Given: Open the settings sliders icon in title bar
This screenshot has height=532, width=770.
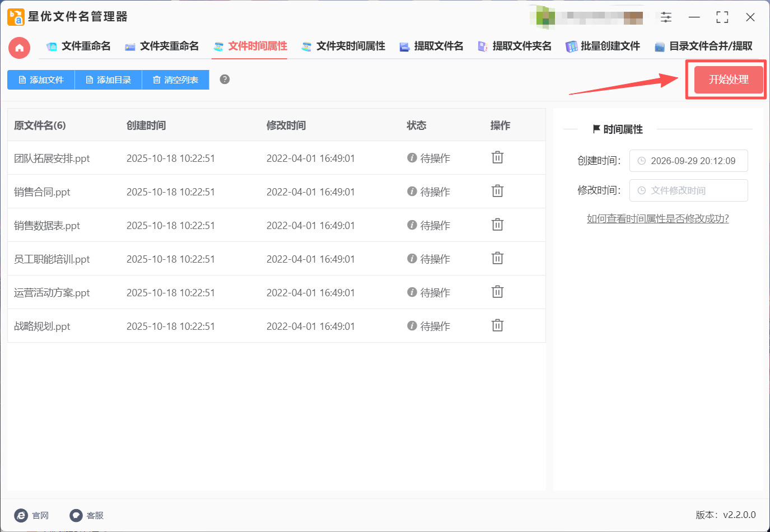Looking at the screenshot, I should [666, 17].
